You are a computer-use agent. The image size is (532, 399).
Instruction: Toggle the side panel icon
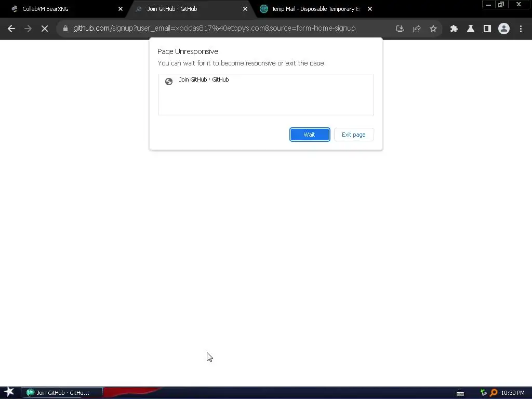(487, 29)
